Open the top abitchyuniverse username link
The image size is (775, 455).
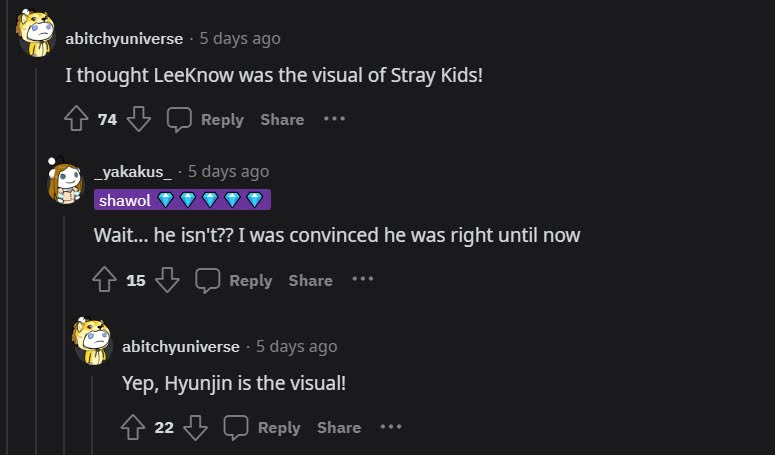(124, 39)
